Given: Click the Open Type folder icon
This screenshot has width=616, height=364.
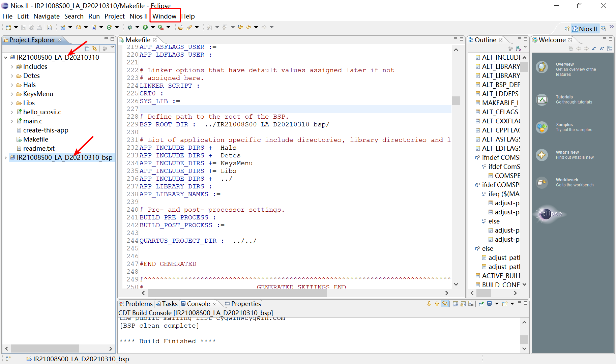Looking at the screenshot, I should (x=181, y=27).
